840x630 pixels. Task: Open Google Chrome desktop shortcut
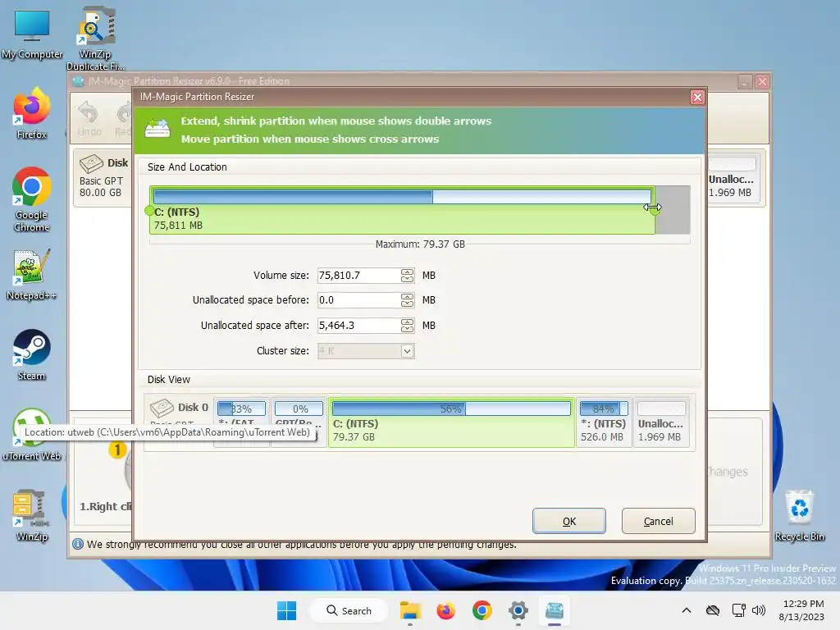point(32,199)
